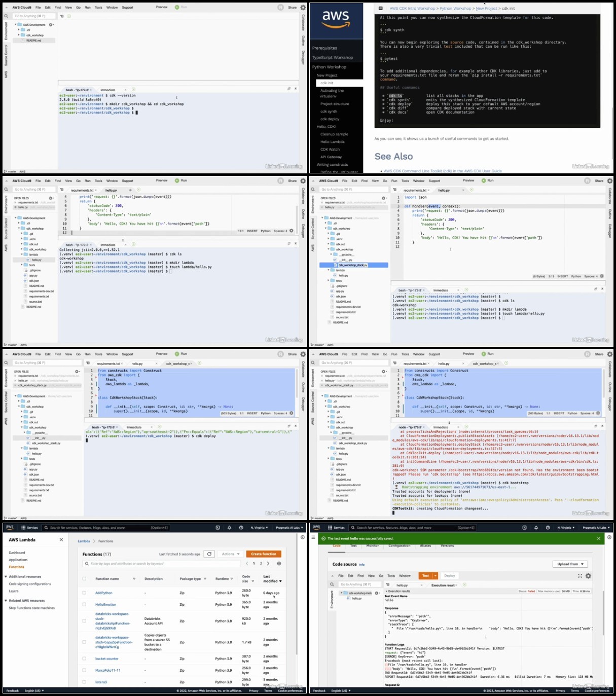Open Tools menu in Code source editor
This screenshot has height=696, width=616.
[x=391, y=576]
